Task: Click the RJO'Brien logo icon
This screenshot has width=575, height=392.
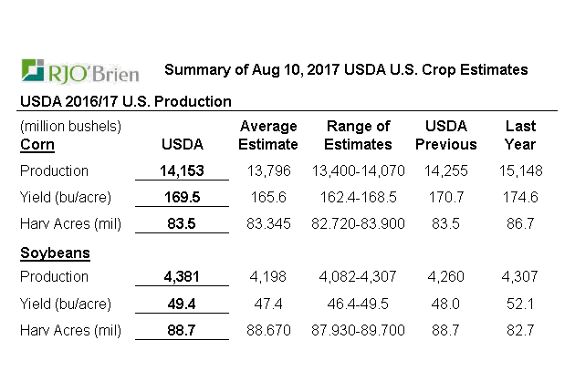Action: coord(34,70)
